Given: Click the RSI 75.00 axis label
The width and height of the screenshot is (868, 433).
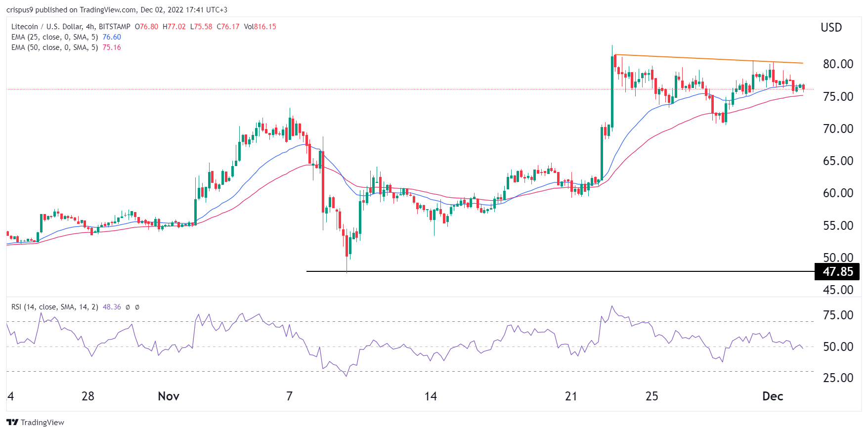Looking at the screenshot, I should coord(838,315).
